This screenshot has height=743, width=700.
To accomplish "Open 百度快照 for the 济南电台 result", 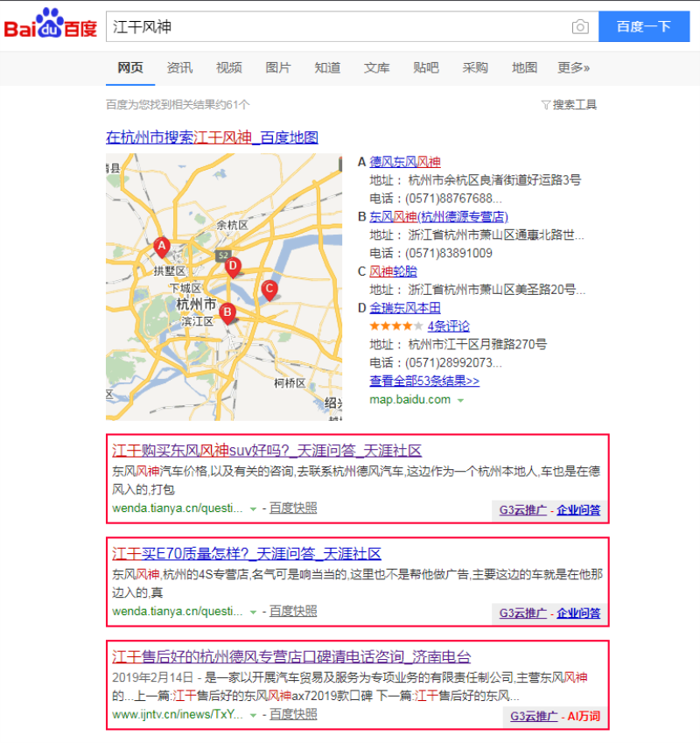I will click(x=293, y=714).
